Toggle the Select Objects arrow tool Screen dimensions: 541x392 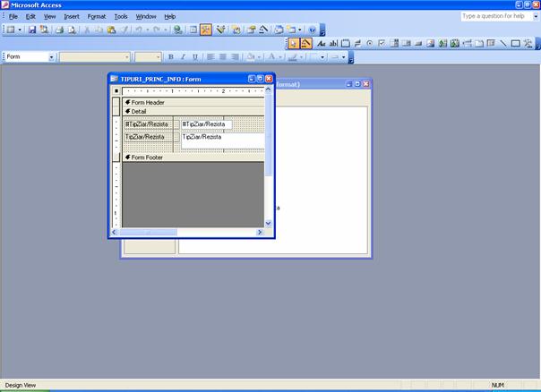[294, 43]
